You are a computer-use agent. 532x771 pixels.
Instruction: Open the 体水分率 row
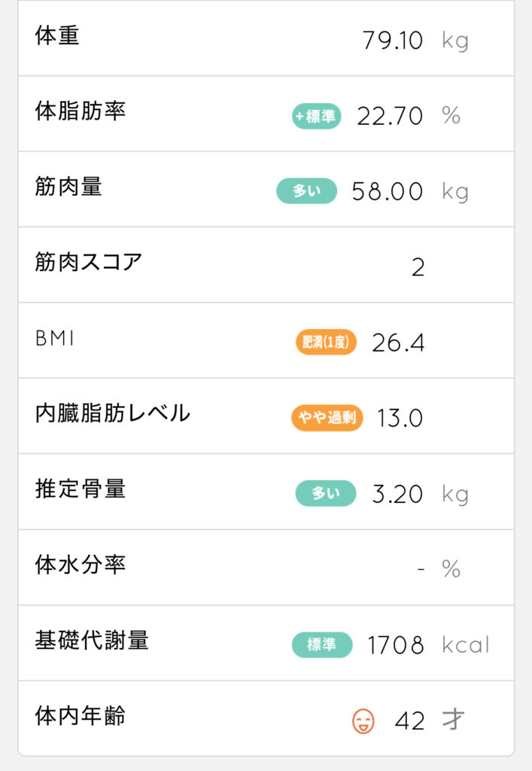pos(266,568)
